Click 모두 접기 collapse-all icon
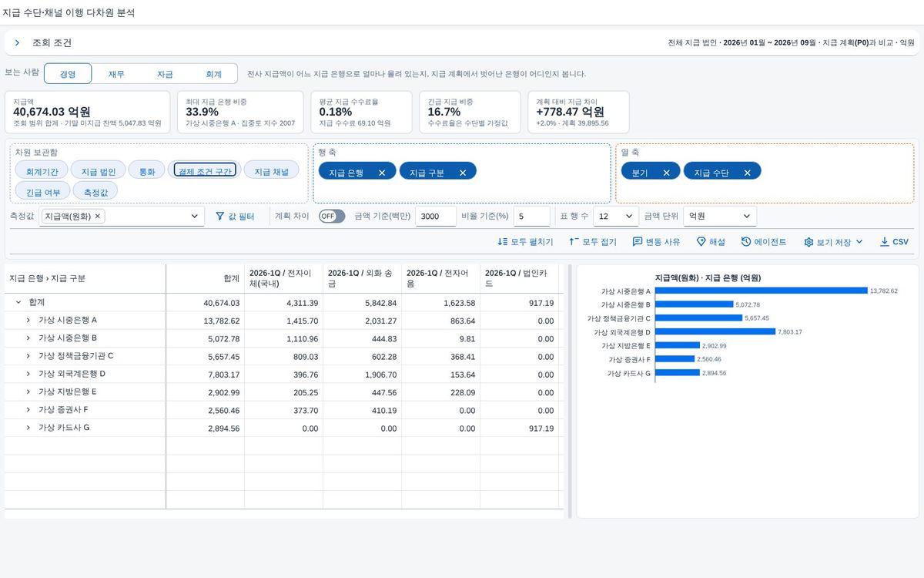 pyautogui.click(x=573, y=242)
